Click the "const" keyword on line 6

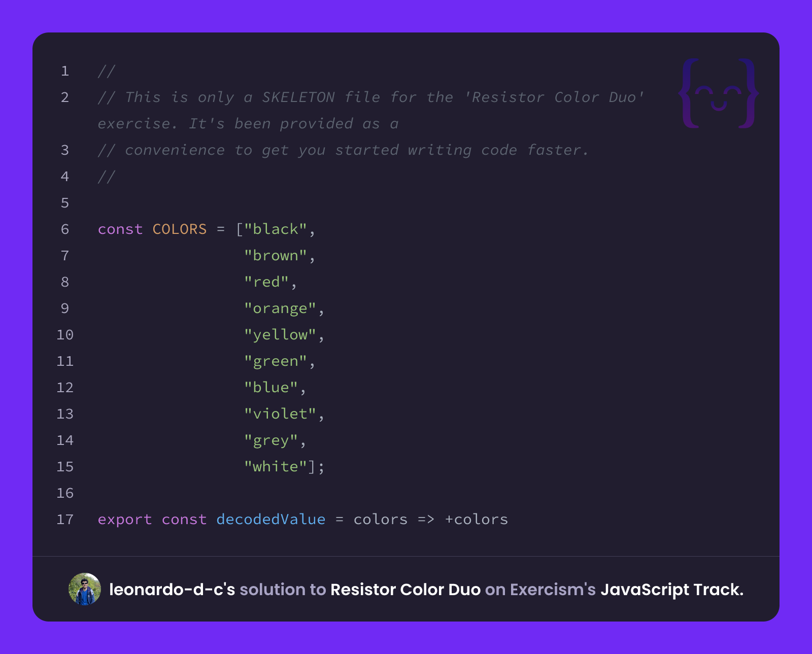coord(120,229)
